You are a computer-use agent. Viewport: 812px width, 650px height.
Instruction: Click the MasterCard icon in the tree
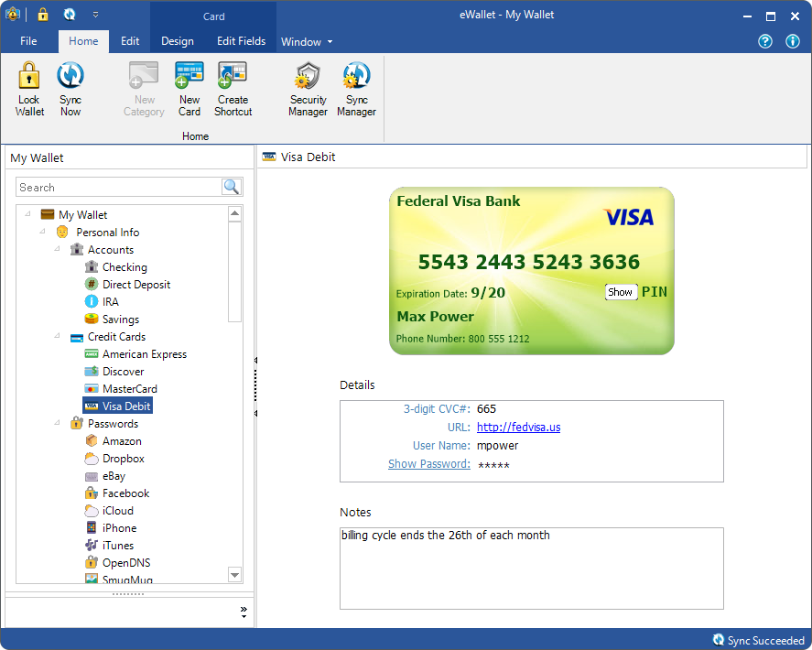click(x=92, y=388)
